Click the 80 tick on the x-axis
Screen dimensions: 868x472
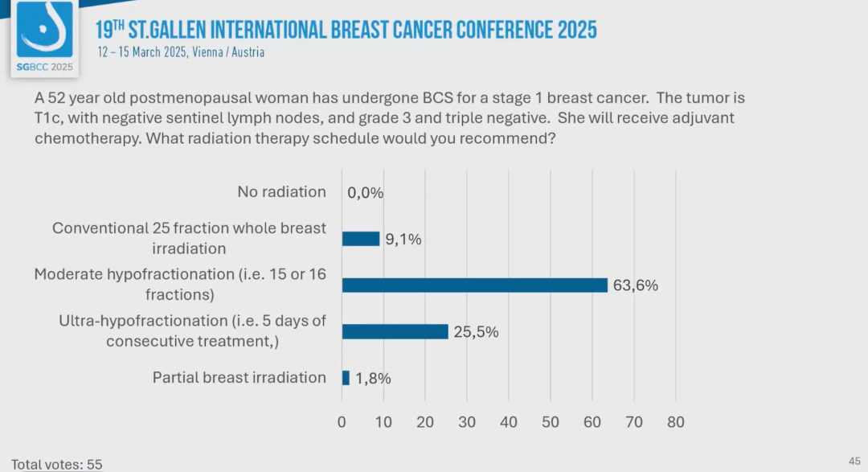(675, 421)
